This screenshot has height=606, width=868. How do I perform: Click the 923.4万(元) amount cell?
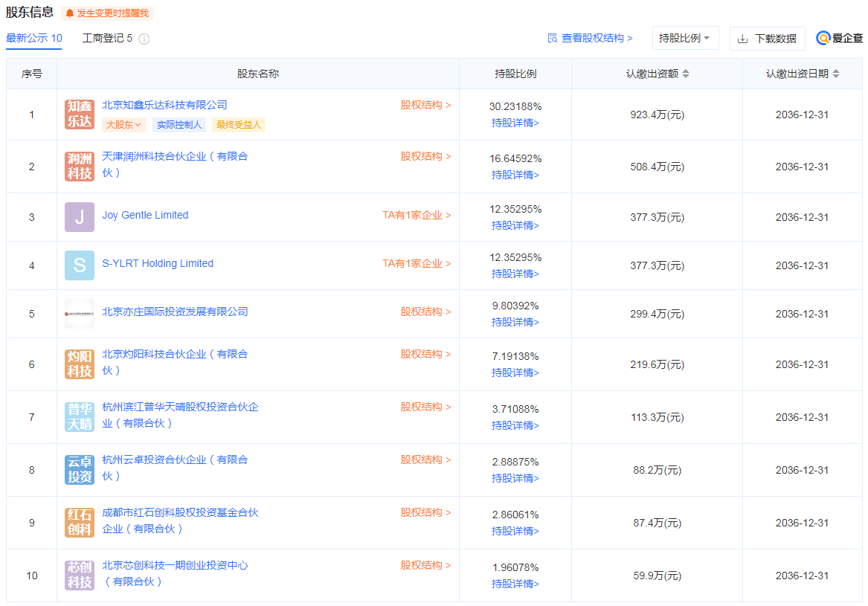point(657,115)
